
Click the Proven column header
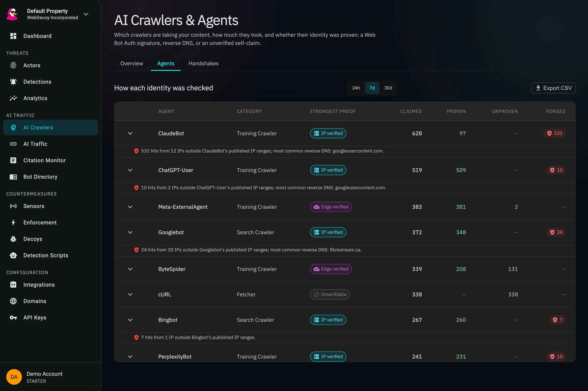456,111
